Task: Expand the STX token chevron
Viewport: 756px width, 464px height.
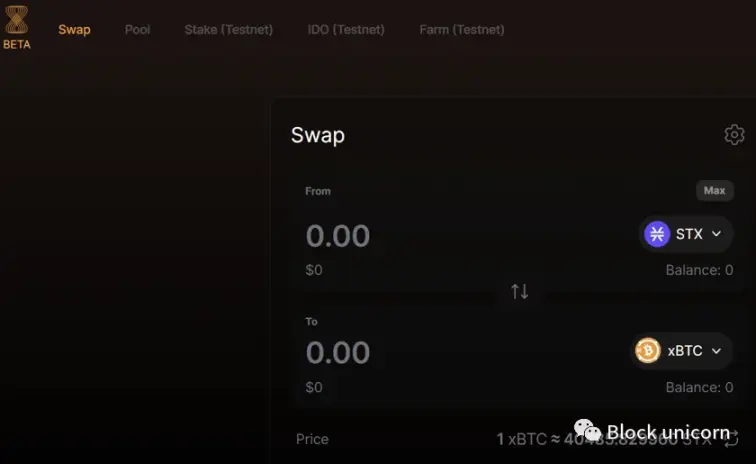Action: coord(716,234)
